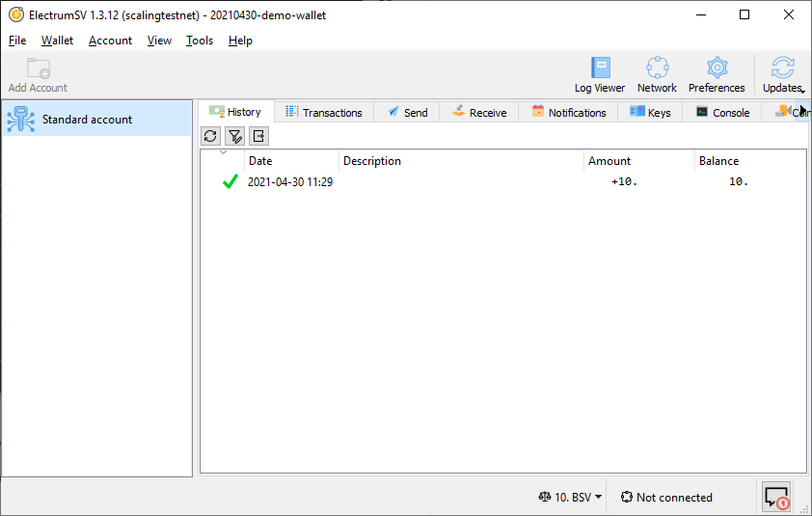812x516 pixels.
Task: Open the Log Viewer
Action: 600,74
